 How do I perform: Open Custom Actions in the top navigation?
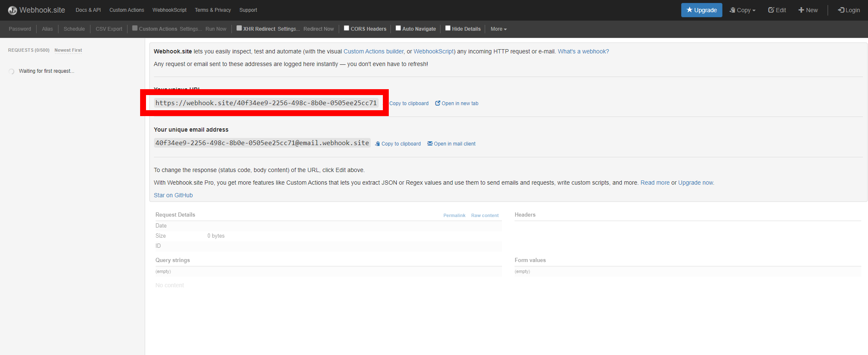tap(127, 10)
